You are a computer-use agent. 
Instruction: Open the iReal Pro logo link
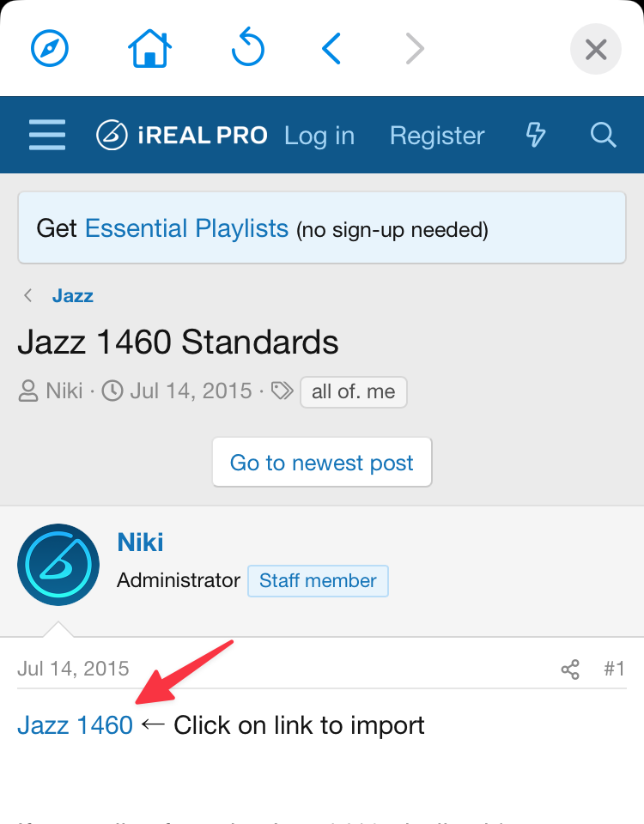coord(181,135)
